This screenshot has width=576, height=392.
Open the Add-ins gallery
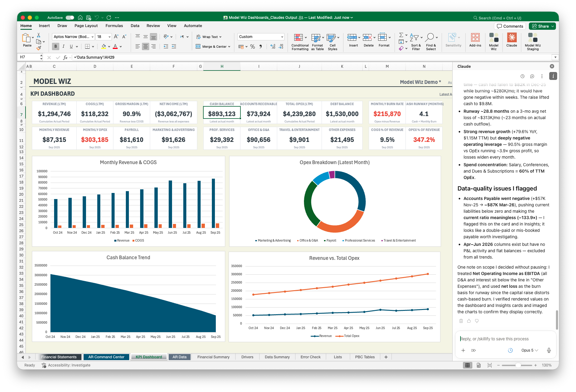(x=475, y=40)
